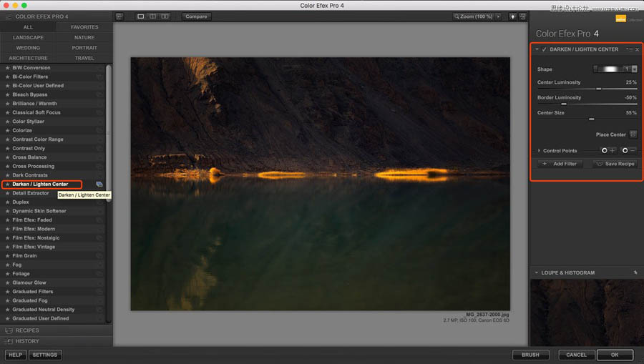Add a negative control point
Screen dimensions: 644x364
point(629,151)
